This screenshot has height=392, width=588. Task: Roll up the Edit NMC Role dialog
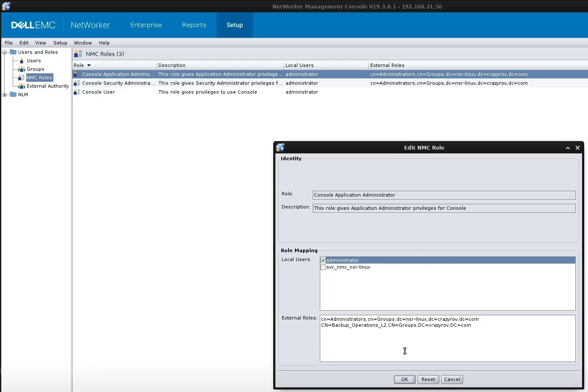point(568,148)
